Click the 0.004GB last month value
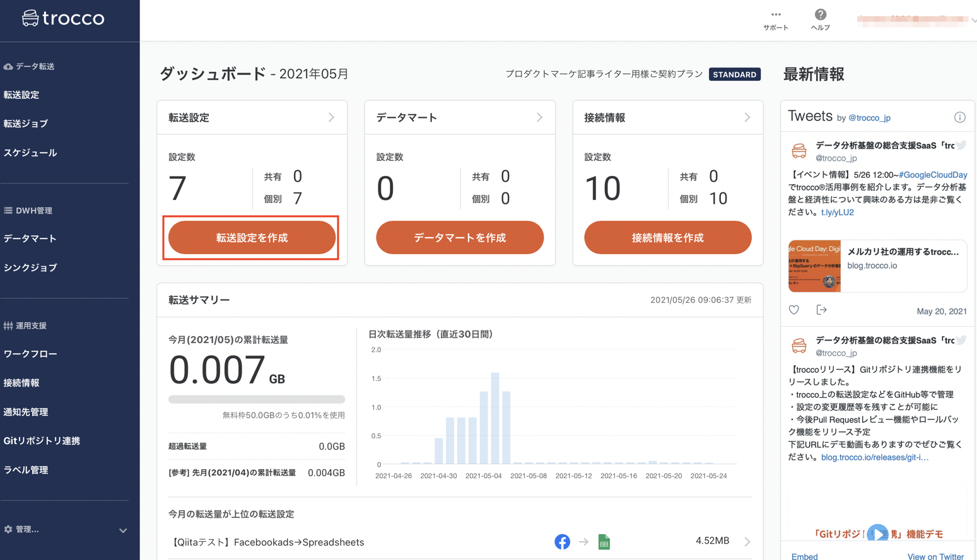 click(326, 473)
